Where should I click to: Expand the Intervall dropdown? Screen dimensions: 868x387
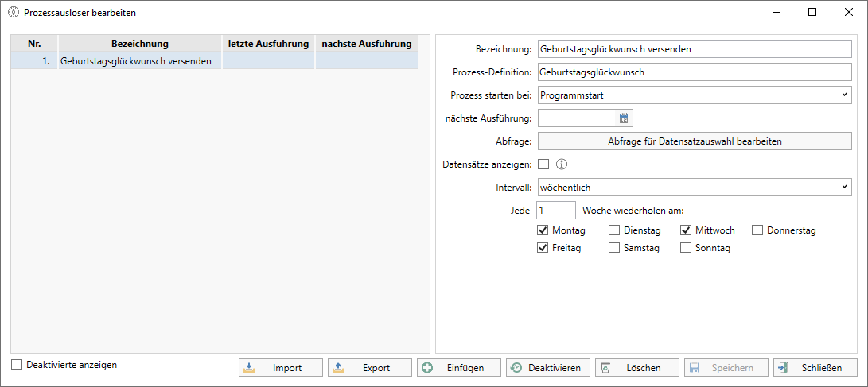[695, 188]
